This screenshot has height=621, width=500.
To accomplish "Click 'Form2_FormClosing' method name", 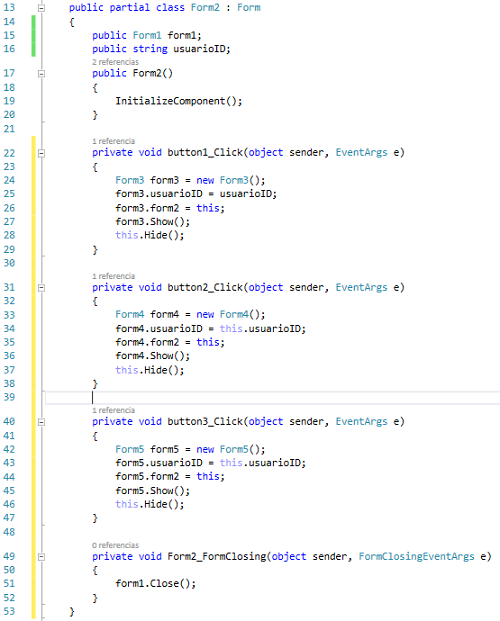I will pos(217,556).
